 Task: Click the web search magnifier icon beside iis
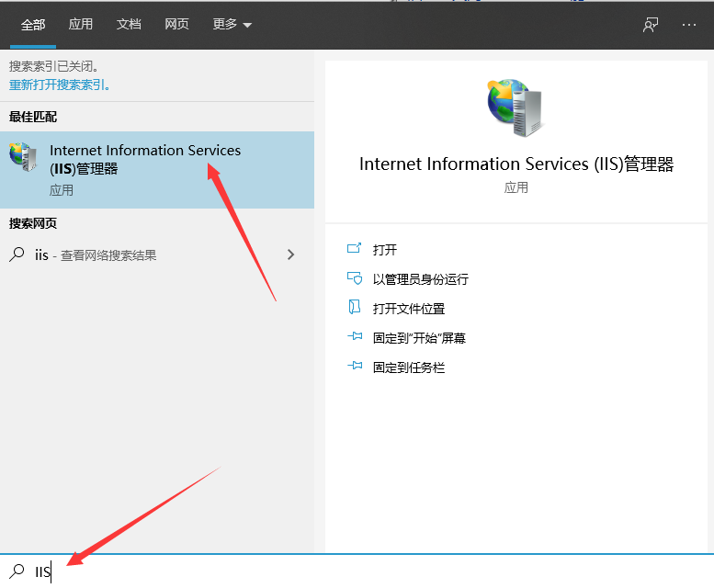pos(17,254)
